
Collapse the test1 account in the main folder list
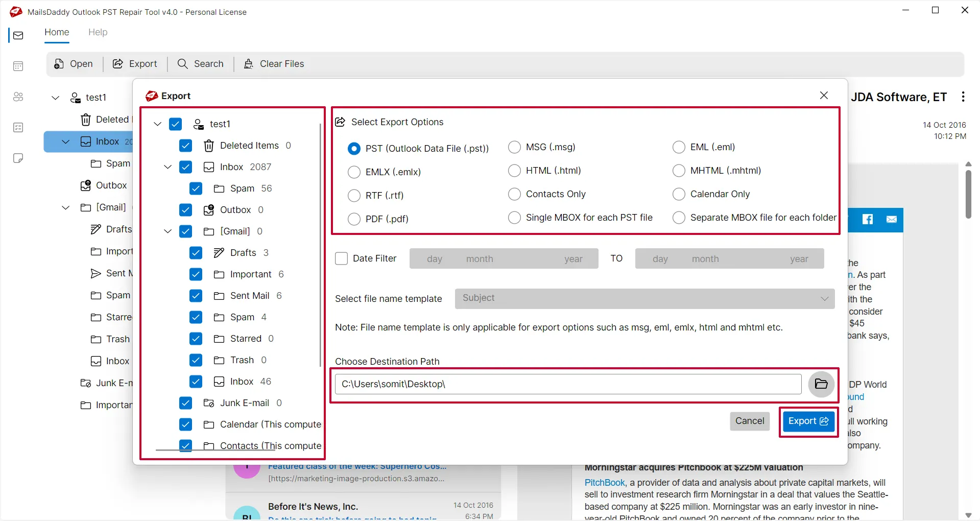point(56,98)
